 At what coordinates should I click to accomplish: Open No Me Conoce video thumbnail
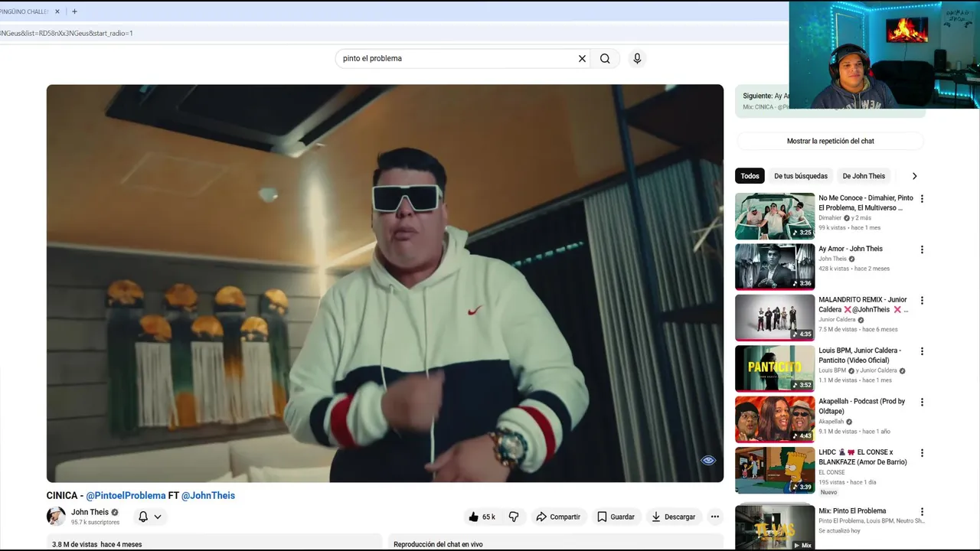click(x=775, y=216)
